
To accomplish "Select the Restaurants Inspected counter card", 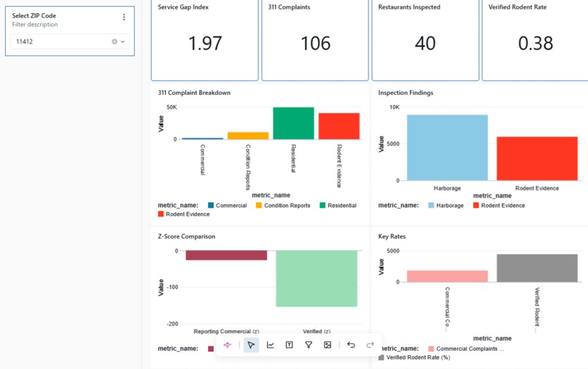I will (x=425, y=40).
